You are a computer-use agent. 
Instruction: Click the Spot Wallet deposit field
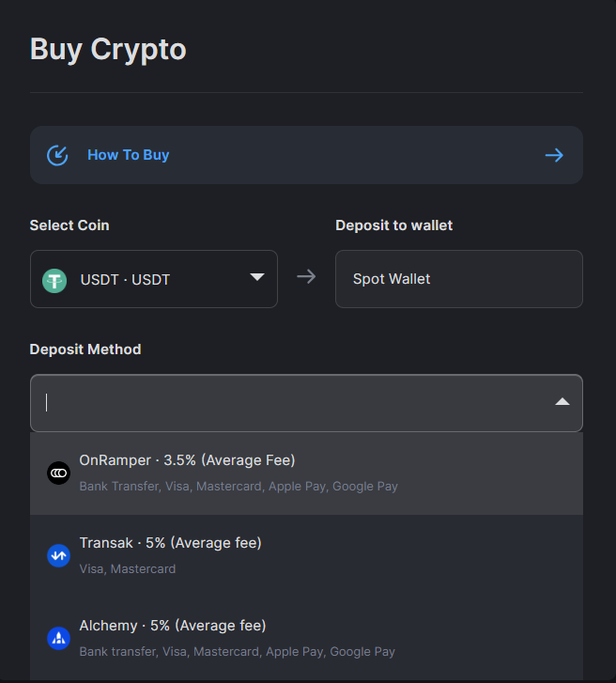[x=459, y=279]
